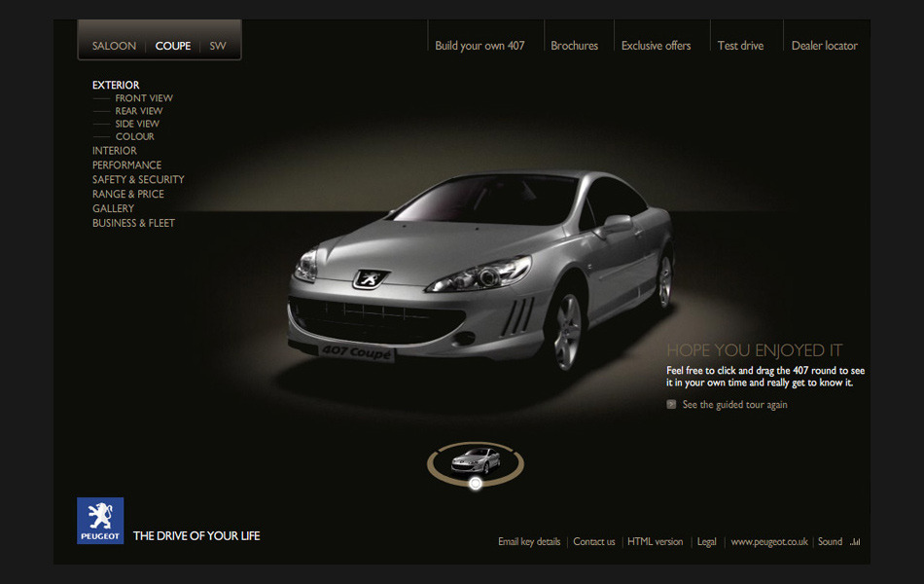Screen dimensions: 924x584
Task: Expand the INTERIOR section
Action: tap(115, 151)
